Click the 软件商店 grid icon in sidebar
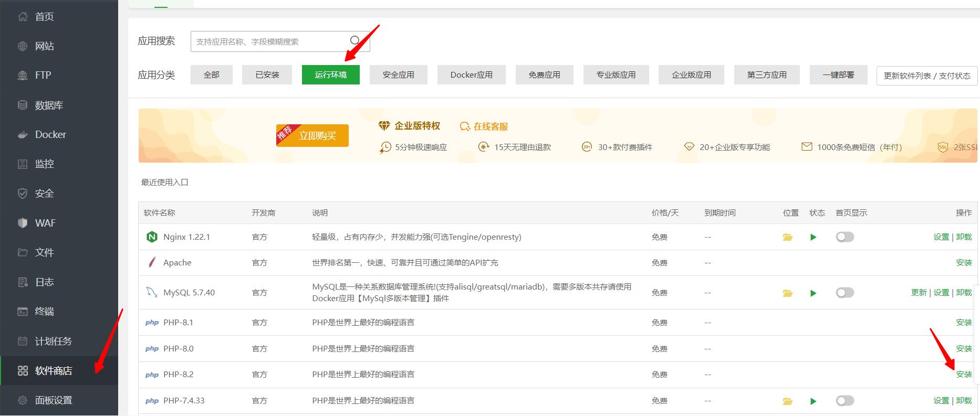The image size is (980, 416). (x=23, y=371)
